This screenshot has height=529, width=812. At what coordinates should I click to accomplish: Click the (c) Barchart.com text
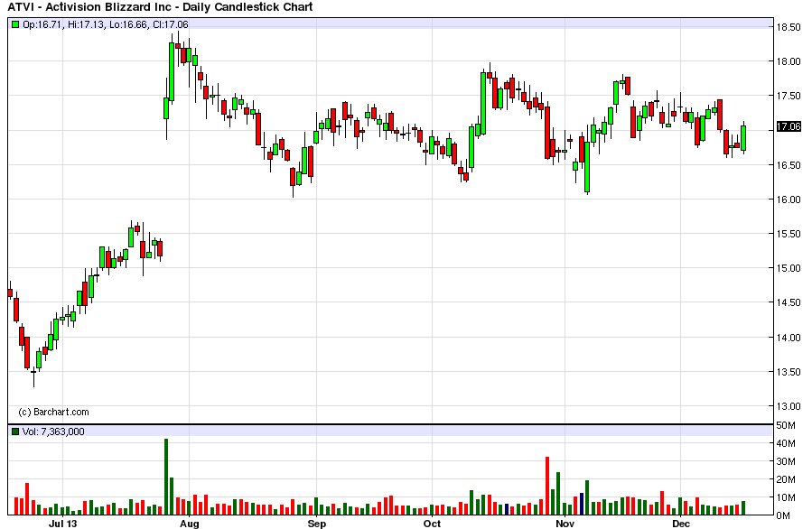pos(53,412)
